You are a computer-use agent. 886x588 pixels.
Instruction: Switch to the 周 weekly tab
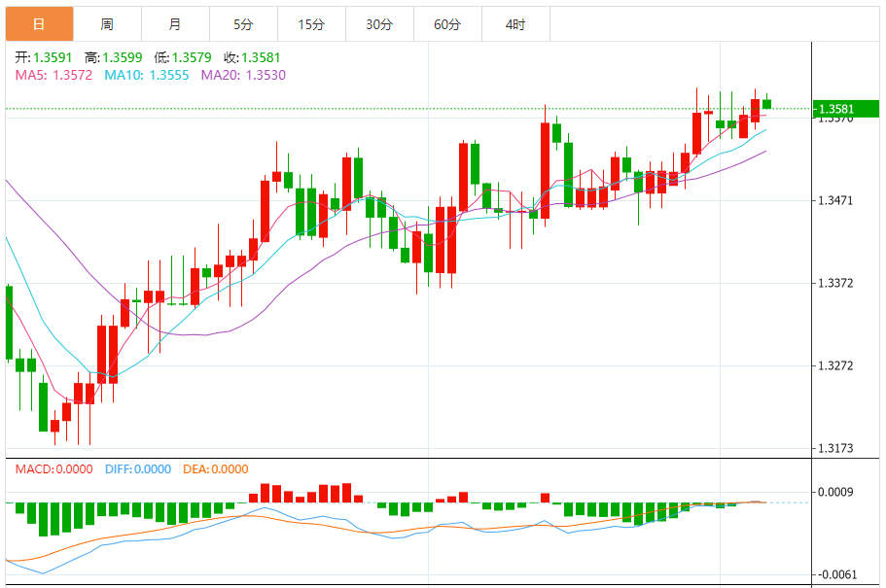pyautogui.click(x=107, y=24)
